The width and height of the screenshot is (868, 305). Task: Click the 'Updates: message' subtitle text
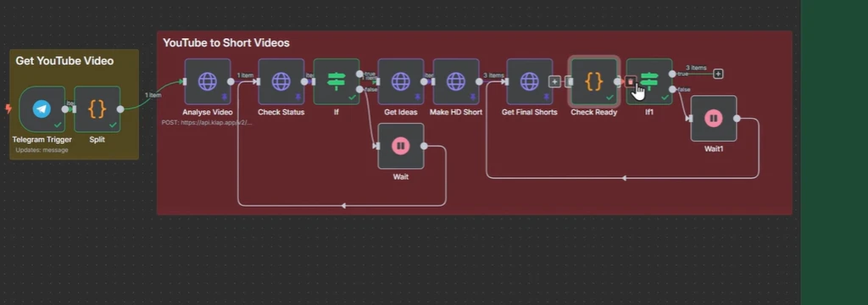42,150
